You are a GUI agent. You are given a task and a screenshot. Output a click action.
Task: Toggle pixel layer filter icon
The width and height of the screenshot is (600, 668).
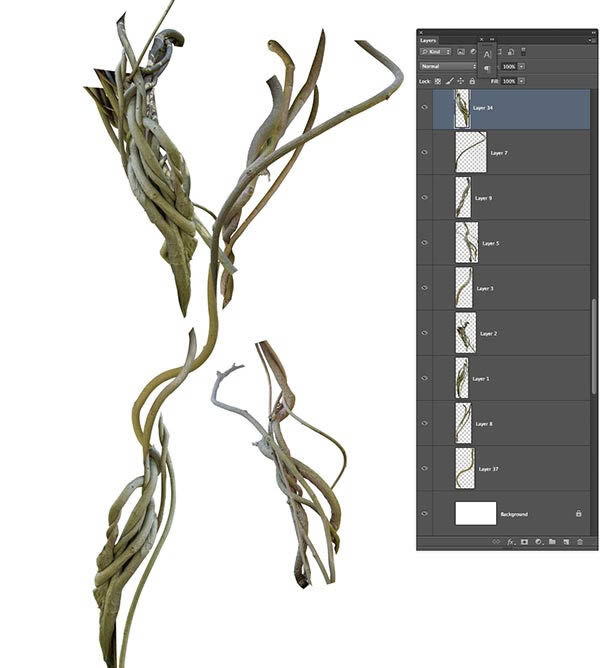pos(461,52)
